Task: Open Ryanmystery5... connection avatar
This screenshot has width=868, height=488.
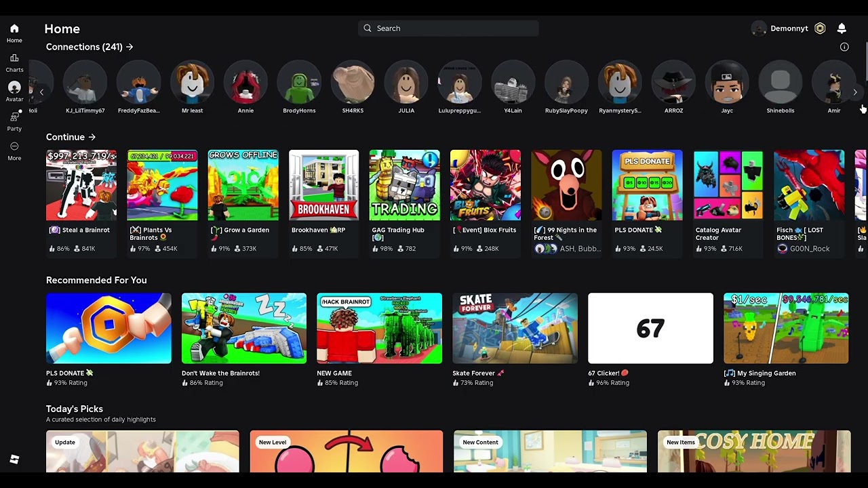Action: (x=620, y=82)
